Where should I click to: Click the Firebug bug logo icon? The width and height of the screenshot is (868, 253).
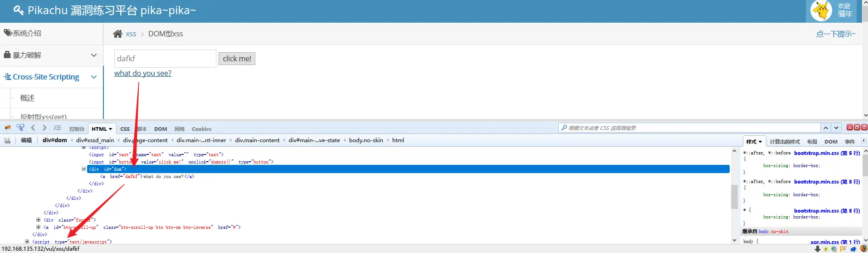pyautogui.click(x=8, y=128)
